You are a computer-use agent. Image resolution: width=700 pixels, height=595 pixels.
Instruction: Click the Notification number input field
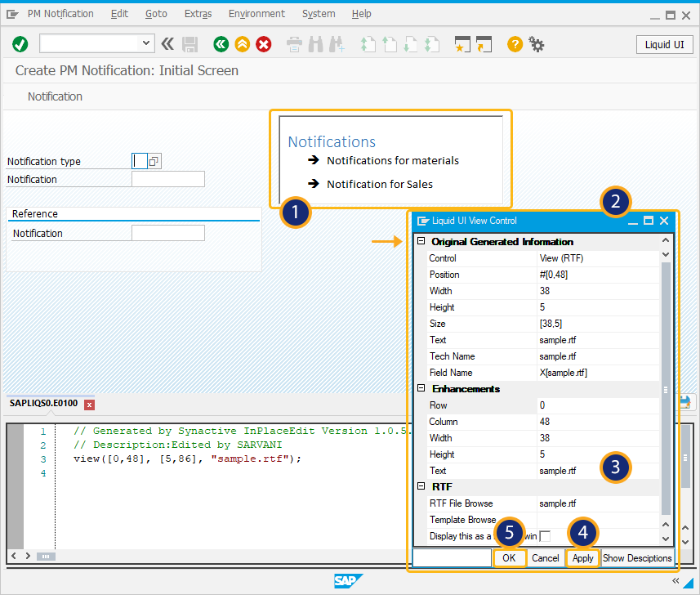click(x=168, y=179)
